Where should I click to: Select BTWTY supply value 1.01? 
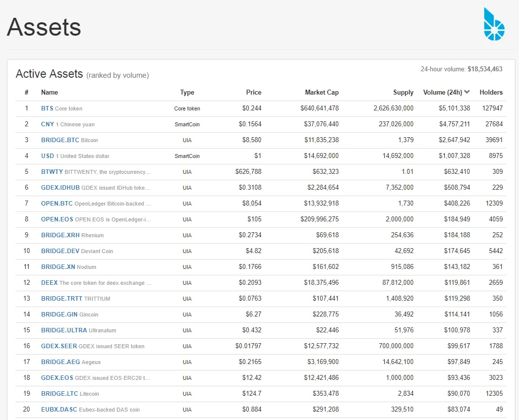pos(407,172)
